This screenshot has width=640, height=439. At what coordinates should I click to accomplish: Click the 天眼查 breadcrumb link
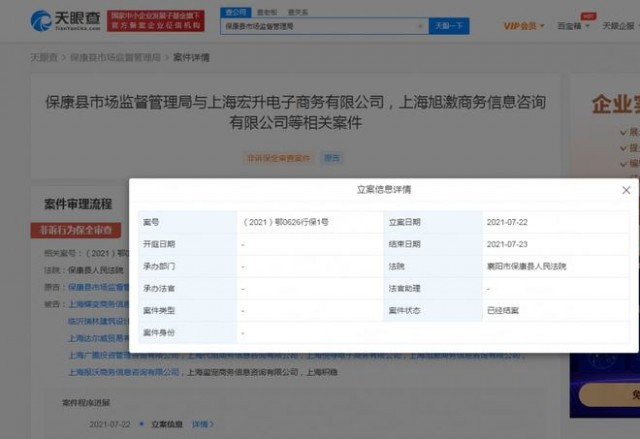coord(44,58)
